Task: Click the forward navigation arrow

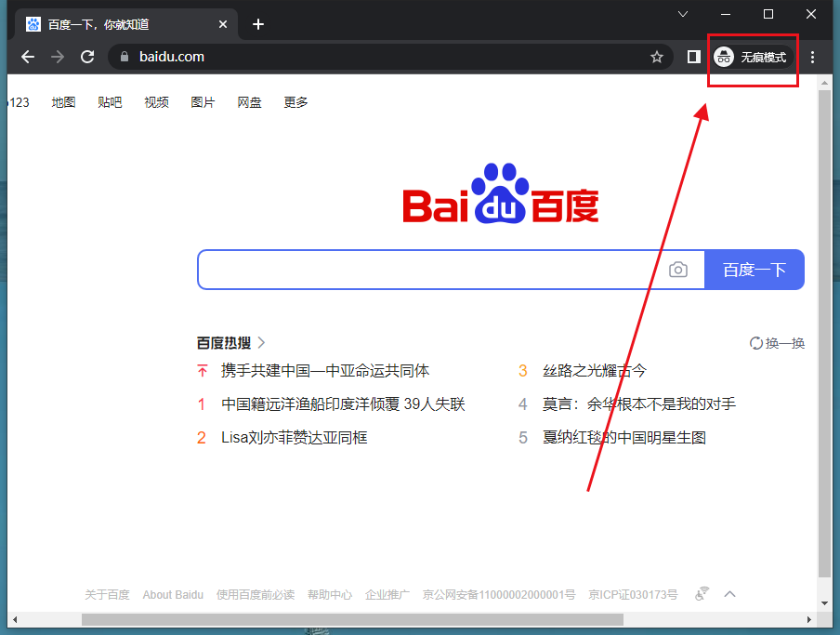Action: 58,57
